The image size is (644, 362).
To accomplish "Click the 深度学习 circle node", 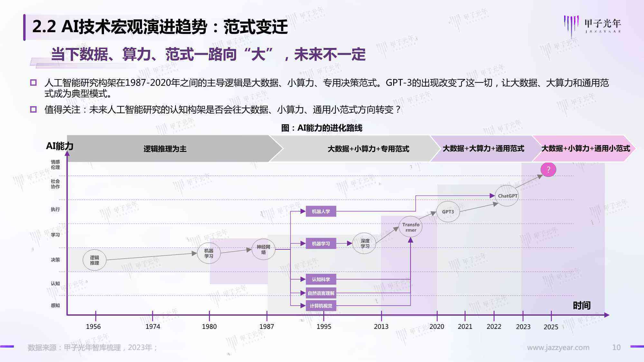I will tap(365, 243).
